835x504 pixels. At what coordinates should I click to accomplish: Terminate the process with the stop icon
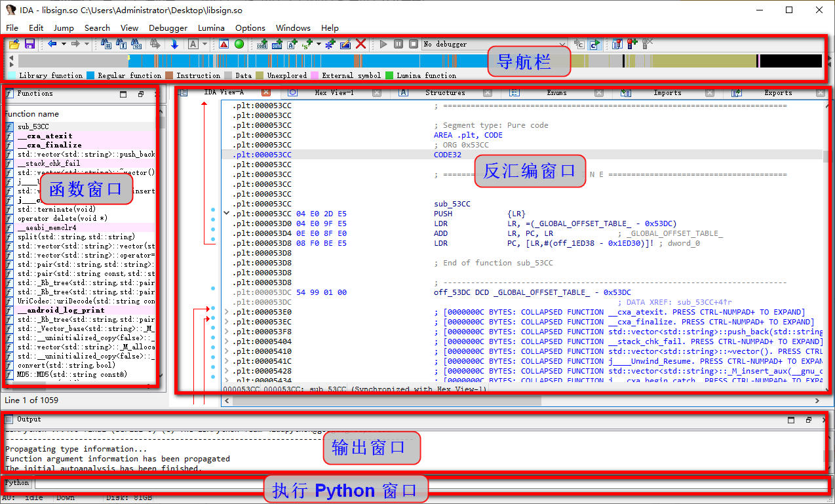pos(414,44)
